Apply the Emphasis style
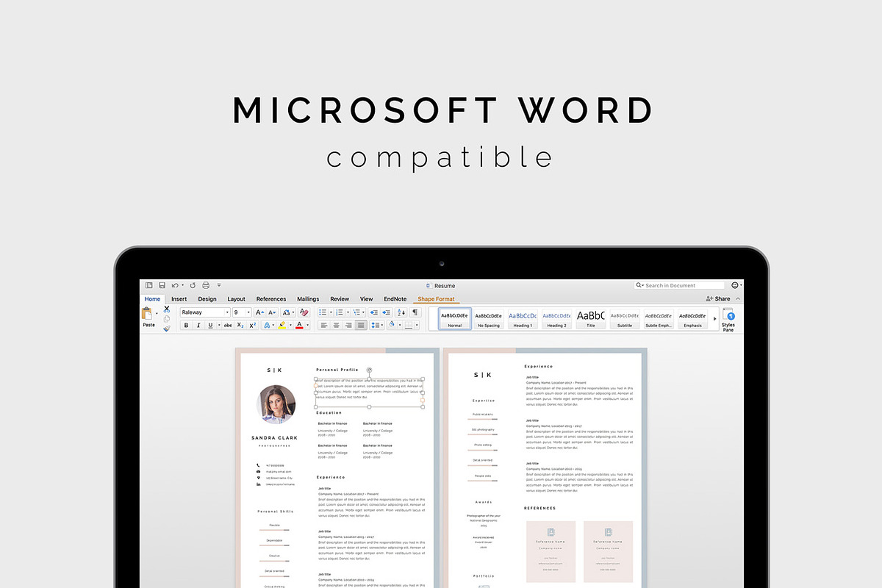 pyautogui.click(x=692, y=319)
